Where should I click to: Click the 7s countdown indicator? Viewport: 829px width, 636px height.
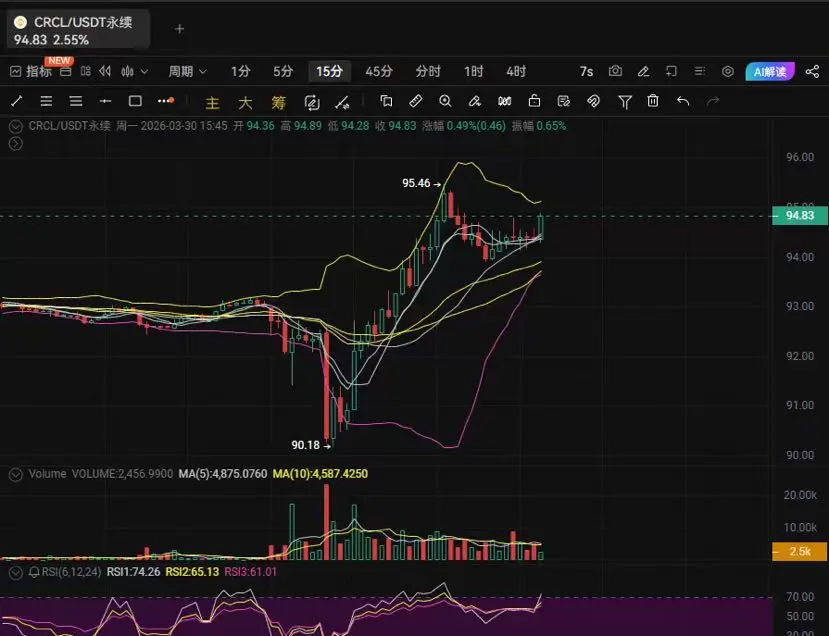coord(586,71)
